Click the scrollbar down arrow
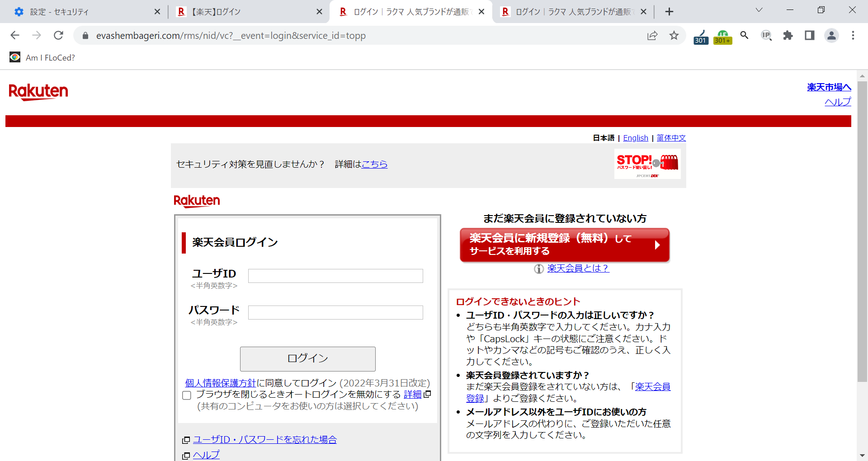868x461 pixels. point(862,456)
